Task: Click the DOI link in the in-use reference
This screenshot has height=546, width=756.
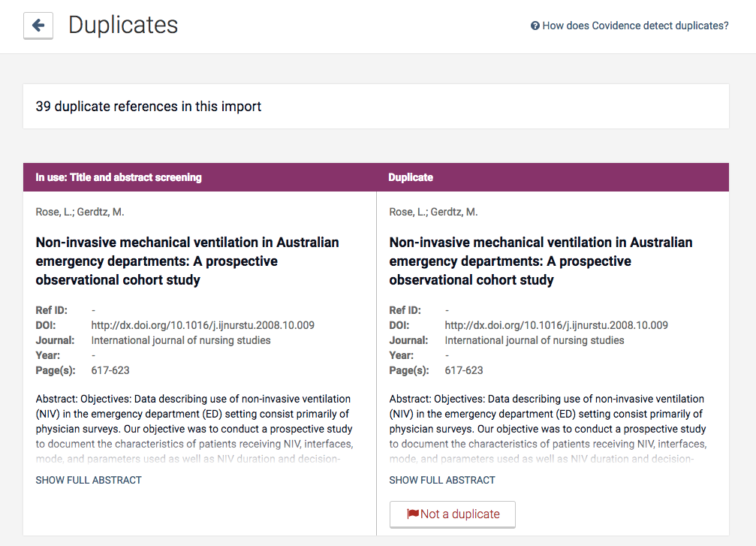Action: [203, 325]
